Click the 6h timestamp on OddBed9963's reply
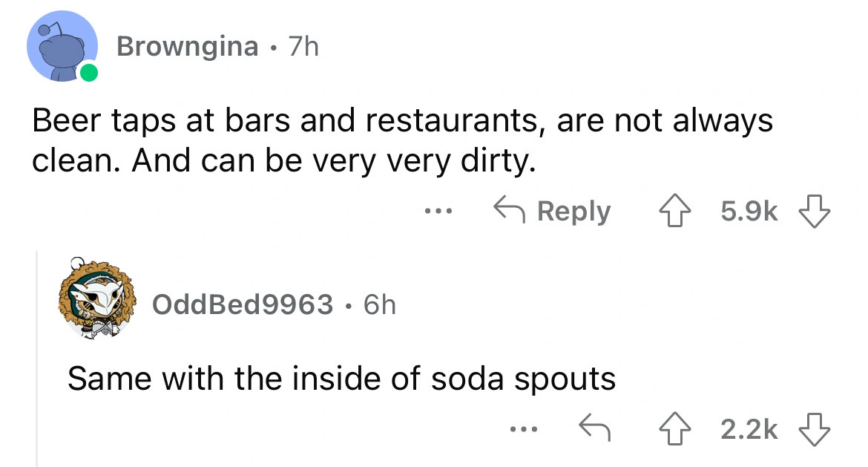 point(378,304)
